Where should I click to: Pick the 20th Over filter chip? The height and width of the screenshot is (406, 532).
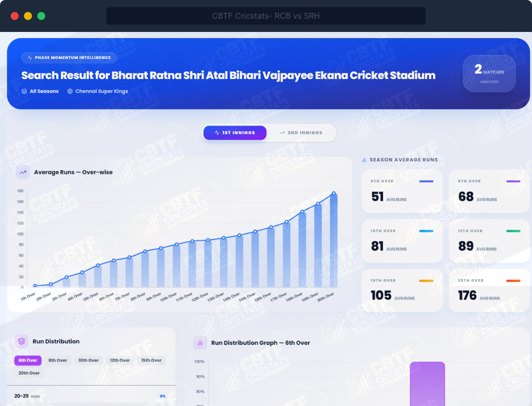coord(29,373)
